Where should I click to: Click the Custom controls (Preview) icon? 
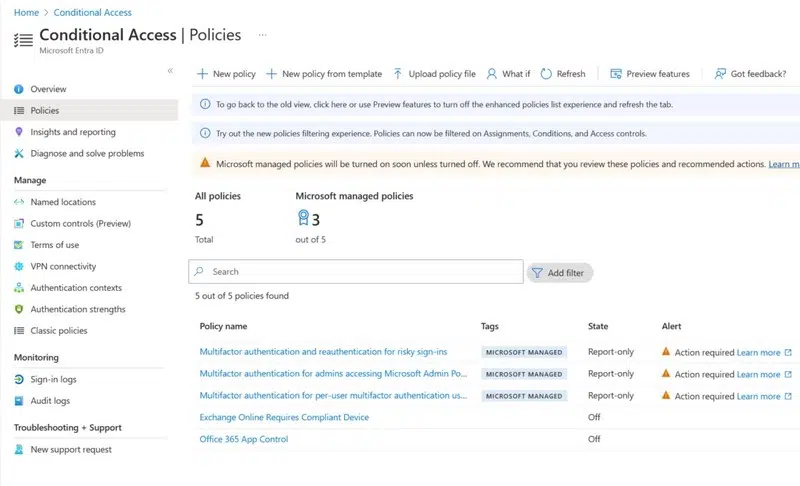[x=19, y=223]
